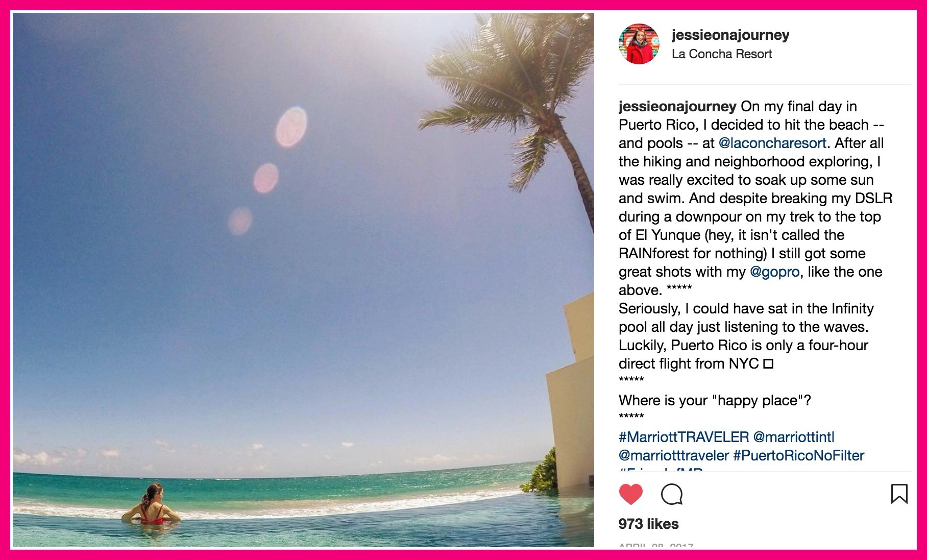Viewport: 927px width, 560px height.
Task: Open comments with the speech bubble icon
Action: 671,494
